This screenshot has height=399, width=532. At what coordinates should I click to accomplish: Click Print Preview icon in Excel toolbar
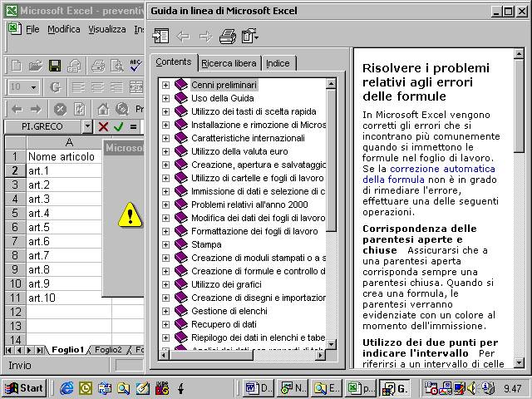117,66
